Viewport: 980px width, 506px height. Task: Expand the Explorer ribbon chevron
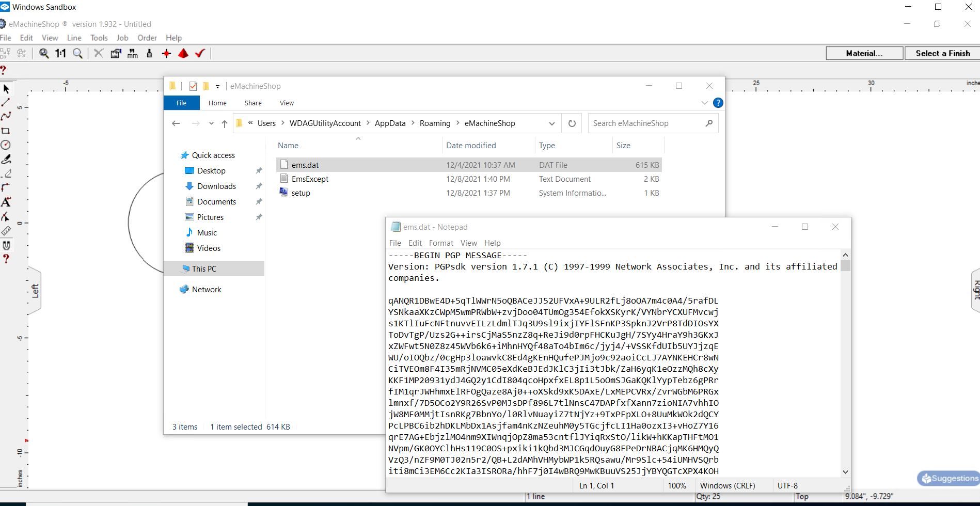pos(704,103)
